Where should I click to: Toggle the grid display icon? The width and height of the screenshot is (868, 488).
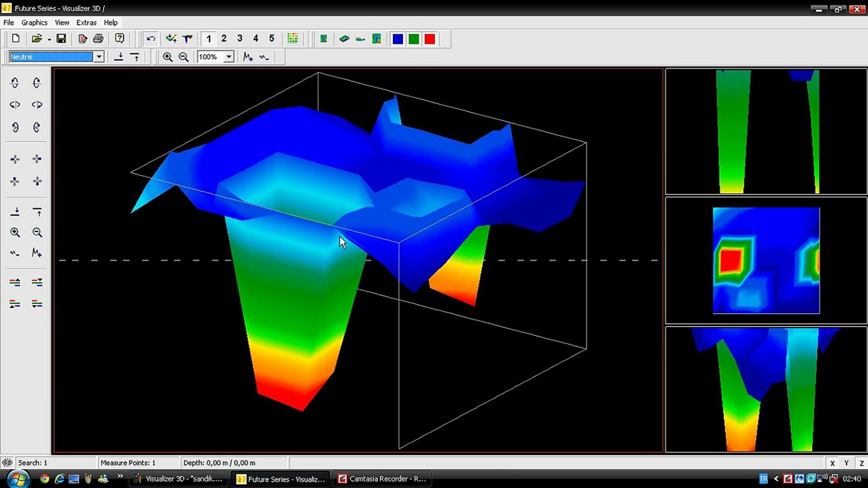pyautogui.click(x=292, y=39)
